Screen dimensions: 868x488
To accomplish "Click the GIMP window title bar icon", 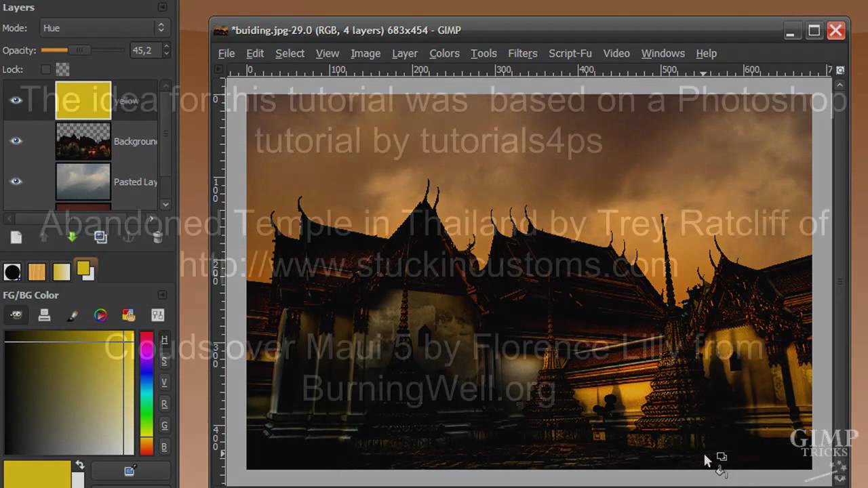I will 221,30.
